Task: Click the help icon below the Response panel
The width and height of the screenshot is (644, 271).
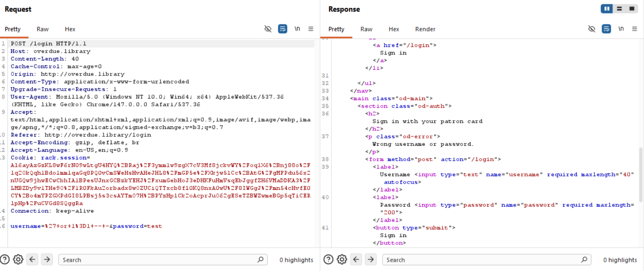Action: click(x=328, y=260)
